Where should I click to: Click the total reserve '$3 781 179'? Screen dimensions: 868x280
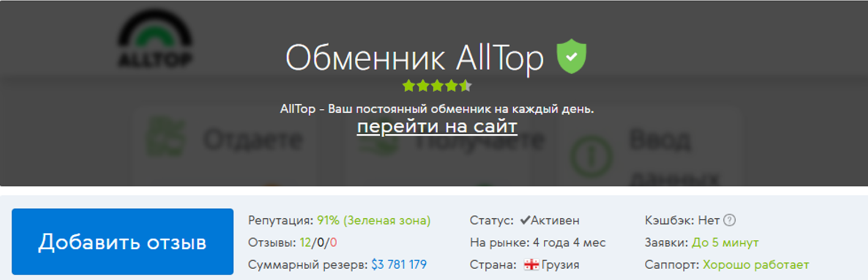[x=399, y=265]
